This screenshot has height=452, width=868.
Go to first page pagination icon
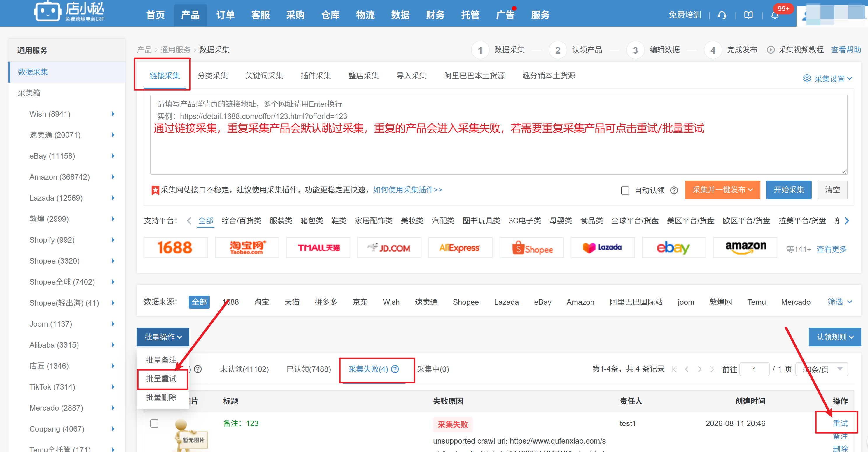674,369
